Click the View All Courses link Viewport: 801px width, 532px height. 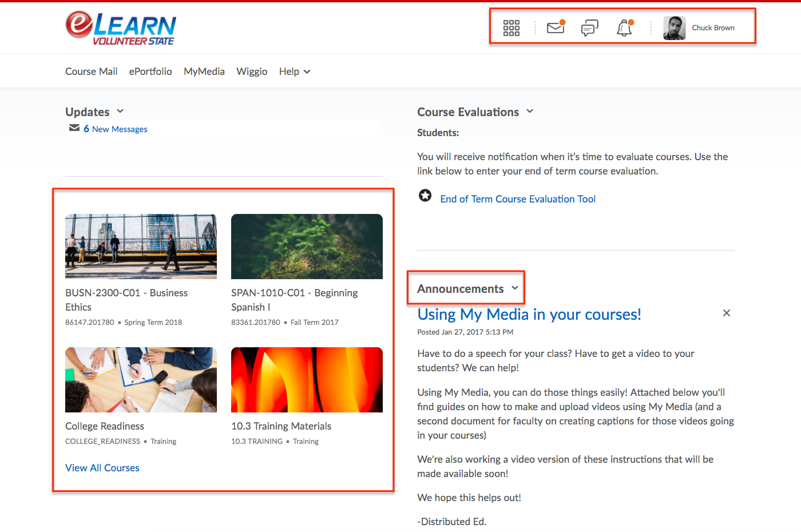pyautogui.click(x=102, y=468)
